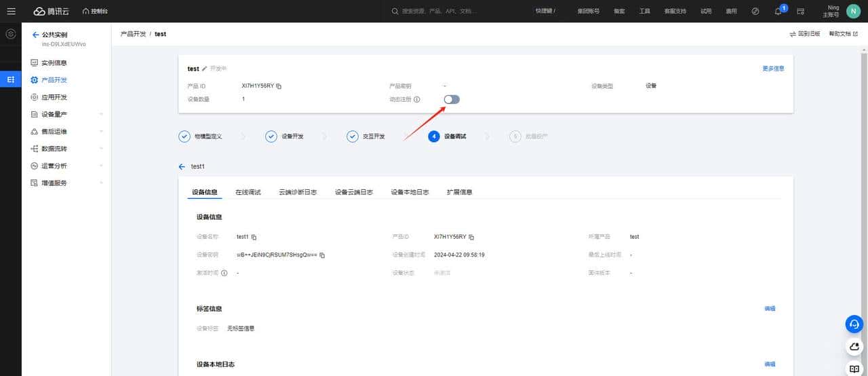The height and width of the screenshot is (376, 868).
Task: Click the 运营分析 icon in sidebar
Action: coord(35,166)
